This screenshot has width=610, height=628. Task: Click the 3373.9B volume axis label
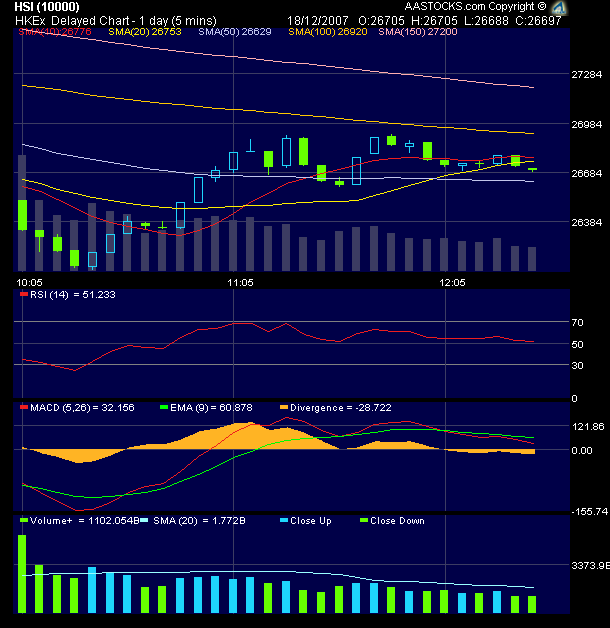(590, 566)
